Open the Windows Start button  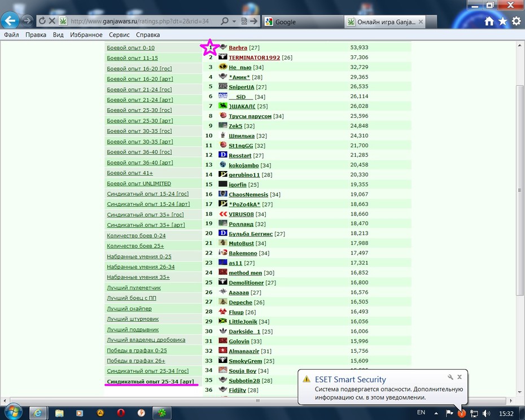tap(12, 412)
